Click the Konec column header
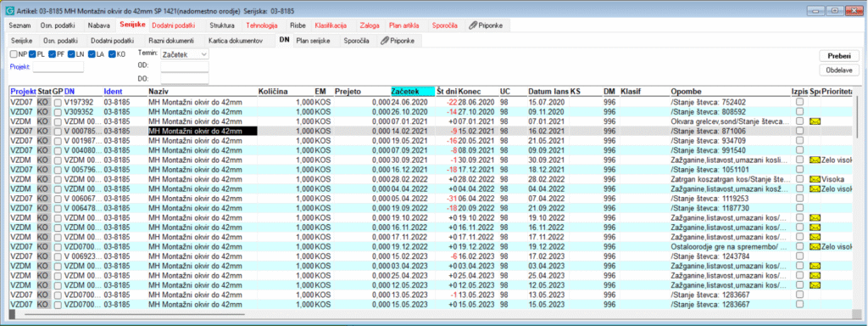Screen dimensions: 868x326 [x=470, y=92]
